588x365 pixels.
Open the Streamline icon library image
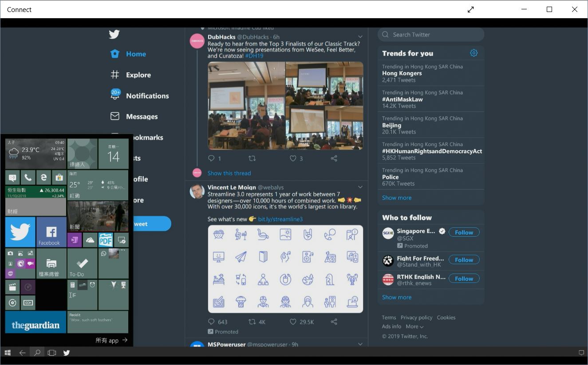click(x=285, y=269)
